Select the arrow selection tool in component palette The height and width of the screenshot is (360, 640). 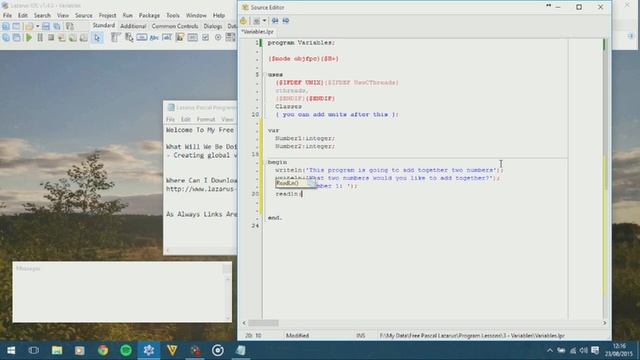97,38
